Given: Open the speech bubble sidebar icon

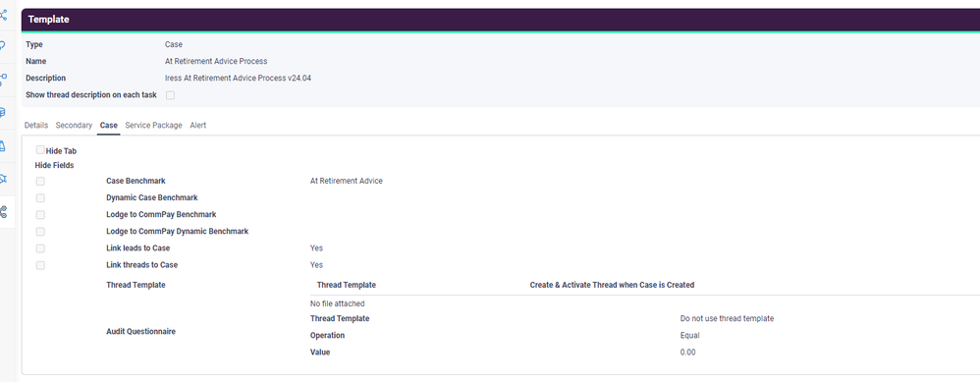Looking at the screenshot, I should click(3, 45).
